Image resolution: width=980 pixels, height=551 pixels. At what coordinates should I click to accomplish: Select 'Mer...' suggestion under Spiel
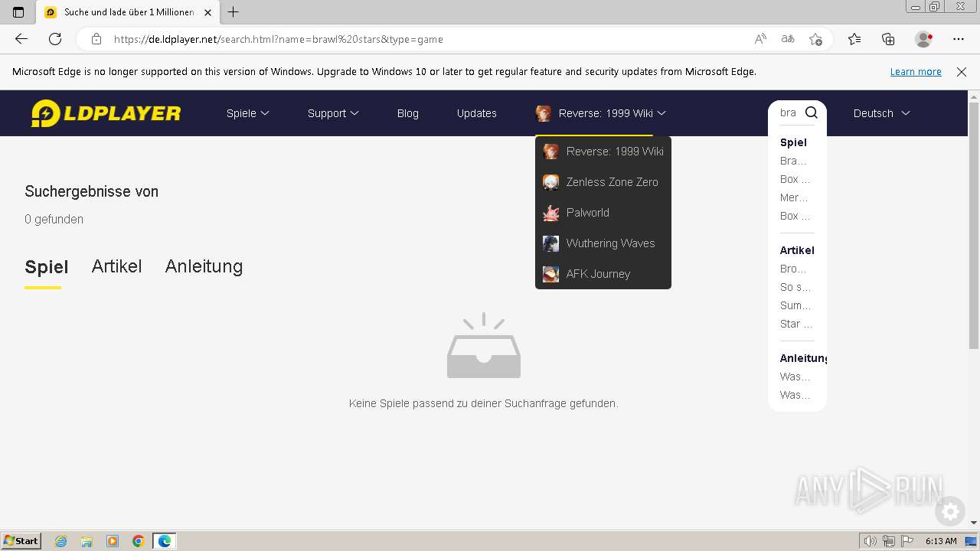(x=794, y=197)
